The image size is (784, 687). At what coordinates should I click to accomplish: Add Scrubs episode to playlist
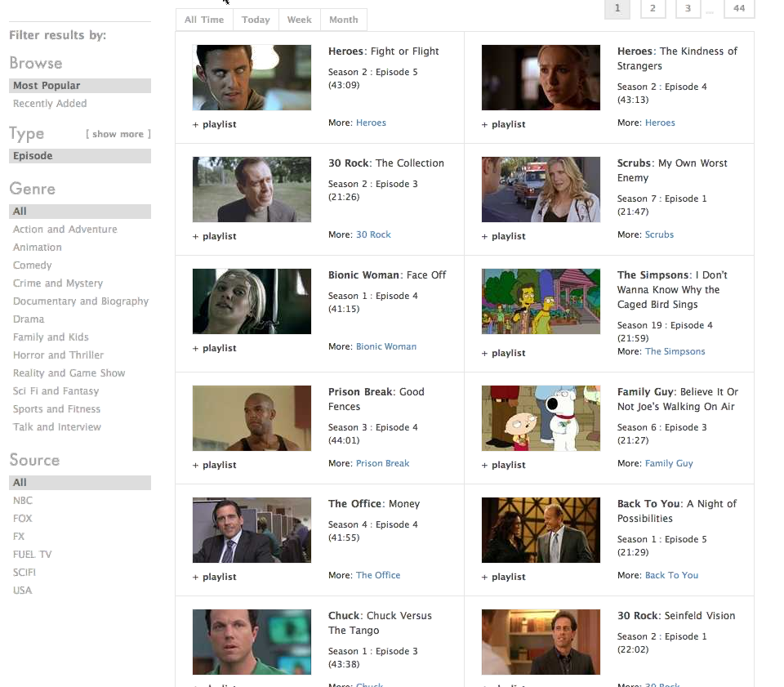pyautogui.click(x=504, y=237)
